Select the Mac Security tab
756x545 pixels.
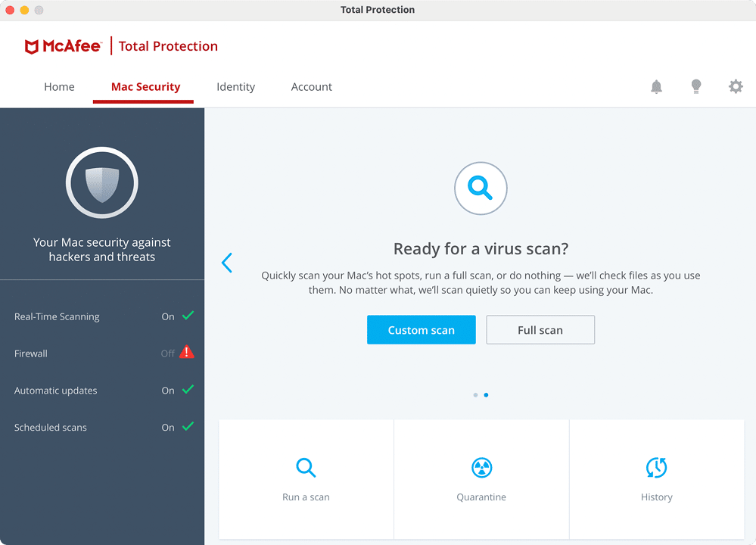(x=145, y=87)
